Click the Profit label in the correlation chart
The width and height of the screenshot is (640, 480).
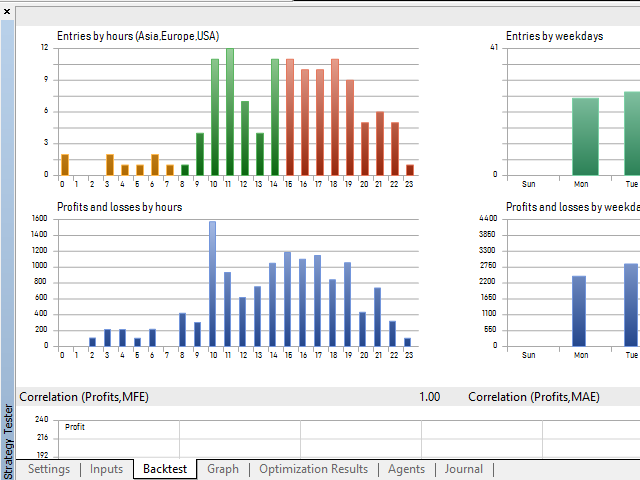[x=75, y=427]
